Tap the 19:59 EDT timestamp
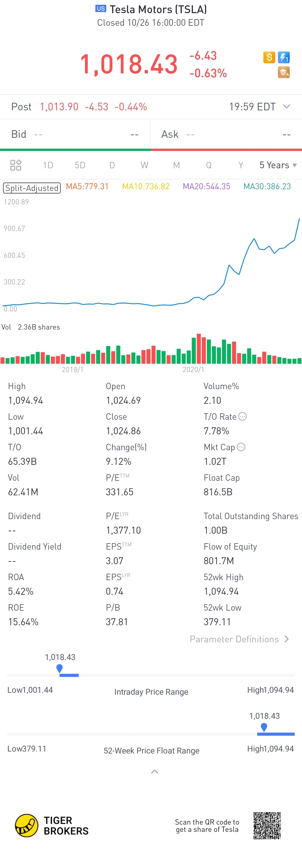 pyautogui.click(x=252, y=107)
